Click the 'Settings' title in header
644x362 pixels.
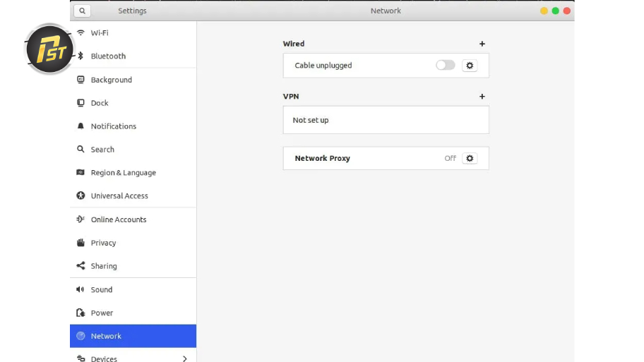click(x=132, y=11)
